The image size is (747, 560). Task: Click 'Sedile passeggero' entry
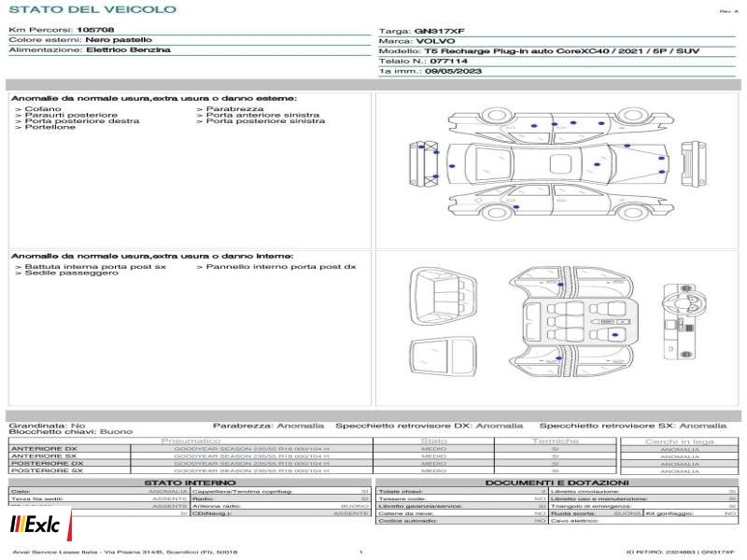[71, 273]
